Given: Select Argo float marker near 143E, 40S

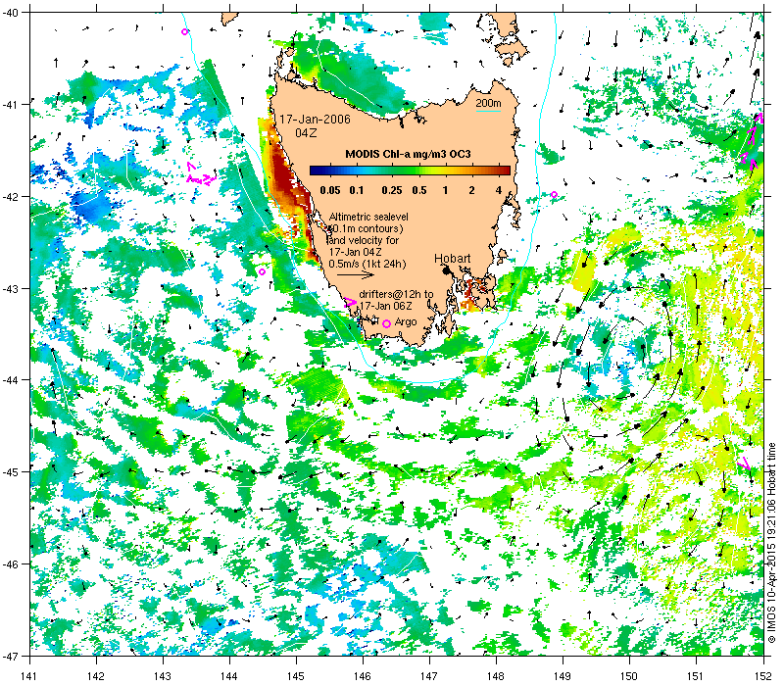Looking at the screenshot, I should tap(184, 32).
